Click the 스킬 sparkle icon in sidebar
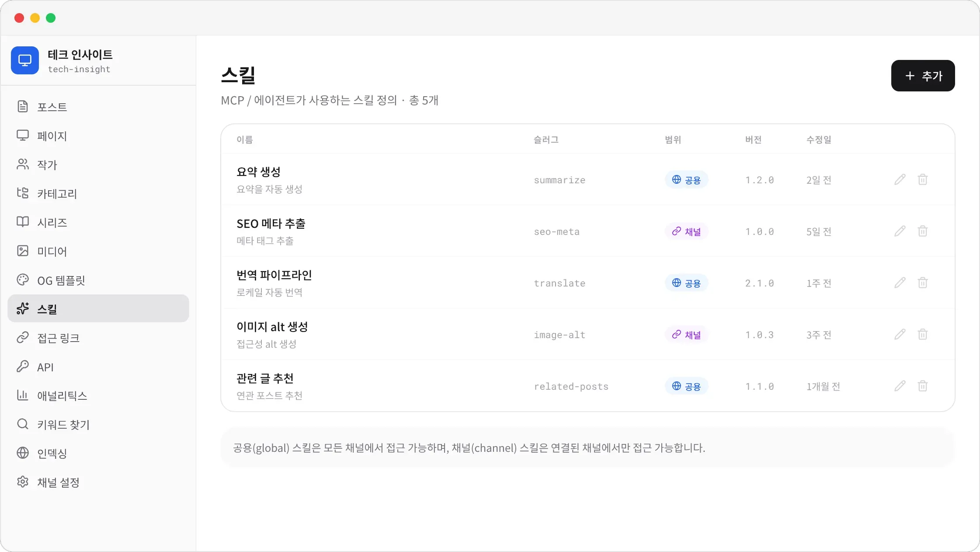The height and width of the screenshot is (552, 980). tap(23, 308)
